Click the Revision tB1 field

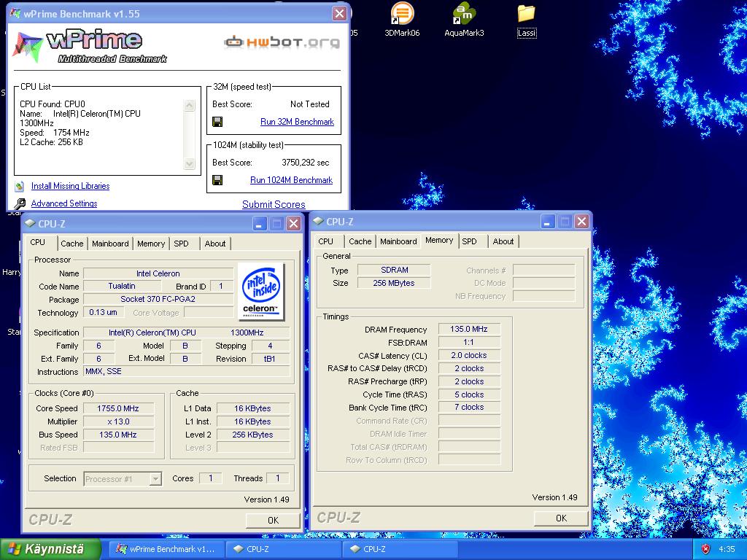270,359
